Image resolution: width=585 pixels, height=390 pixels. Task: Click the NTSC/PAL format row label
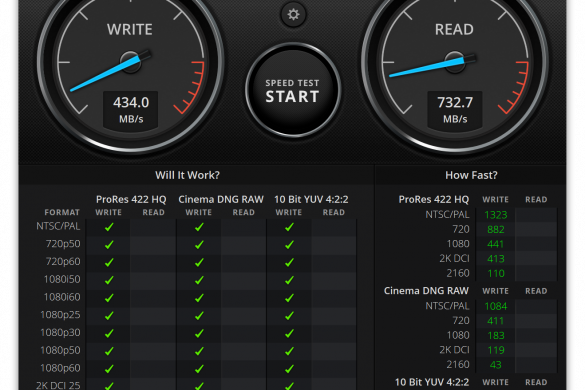click(58, 226)
